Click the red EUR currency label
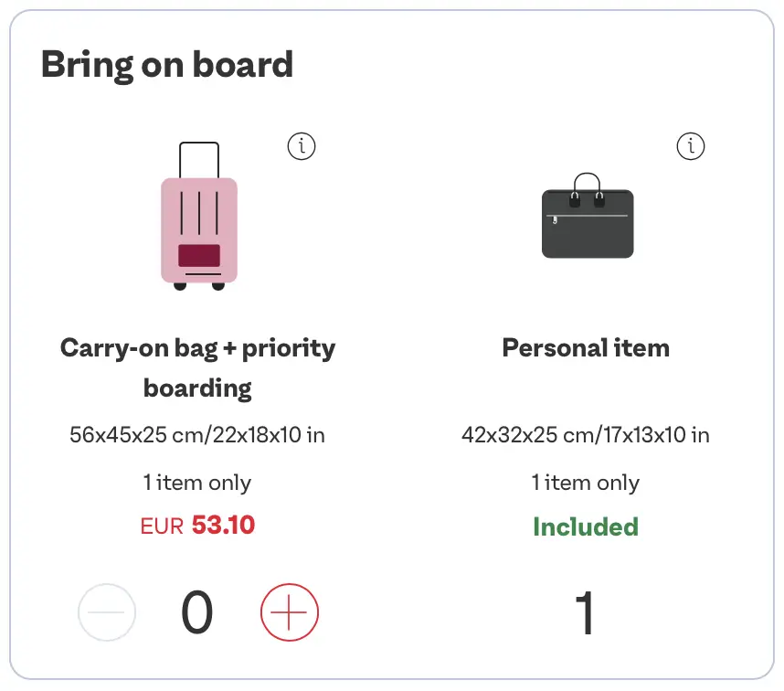Viewport: 784px width, 691px height. (x=162, y=526)
